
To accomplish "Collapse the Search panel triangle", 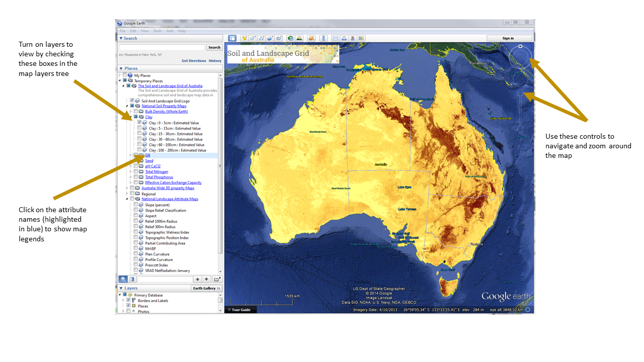I will [x=121, y=38].
